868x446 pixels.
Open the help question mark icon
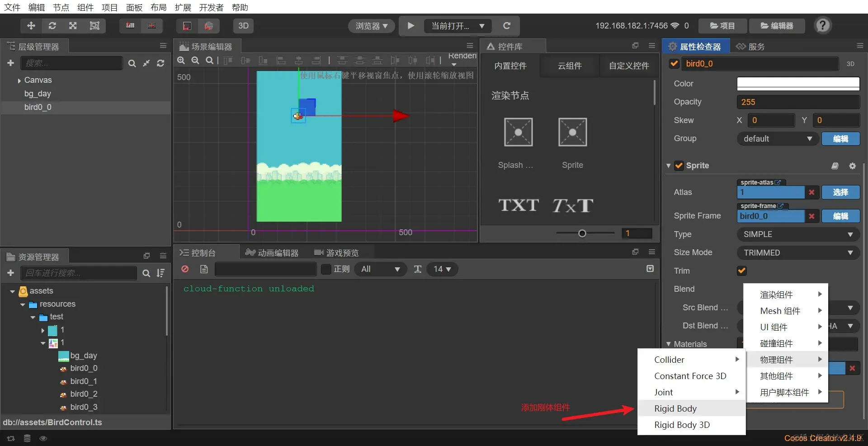click(x=823, y=25)
